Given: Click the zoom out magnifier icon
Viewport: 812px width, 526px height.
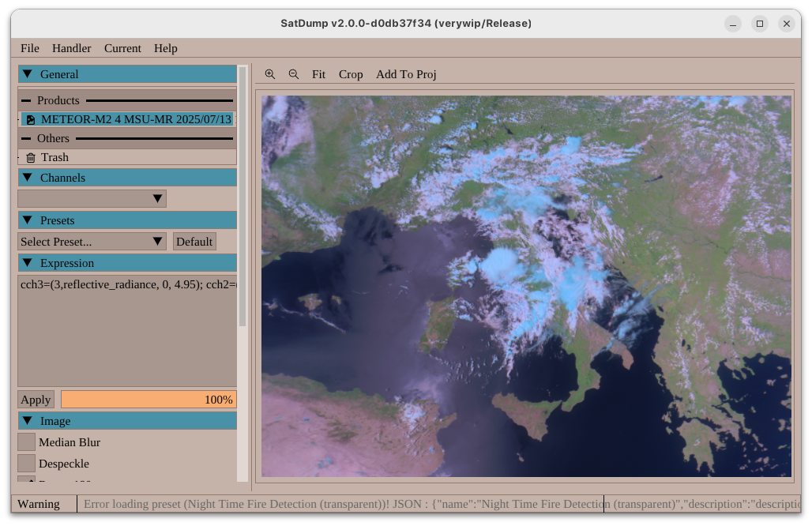Looking at the screenshot, I should pyautogui.click(x=294, y=74).
